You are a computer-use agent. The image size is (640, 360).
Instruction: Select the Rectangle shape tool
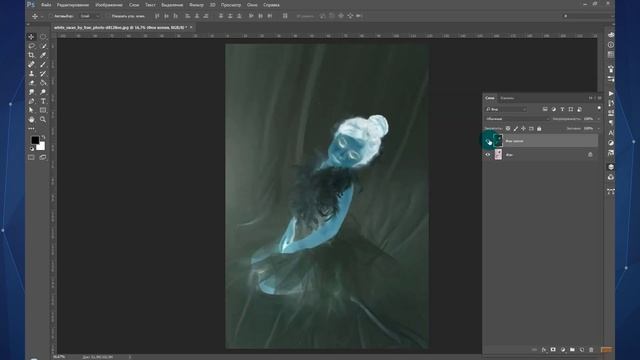pos(43,110)
